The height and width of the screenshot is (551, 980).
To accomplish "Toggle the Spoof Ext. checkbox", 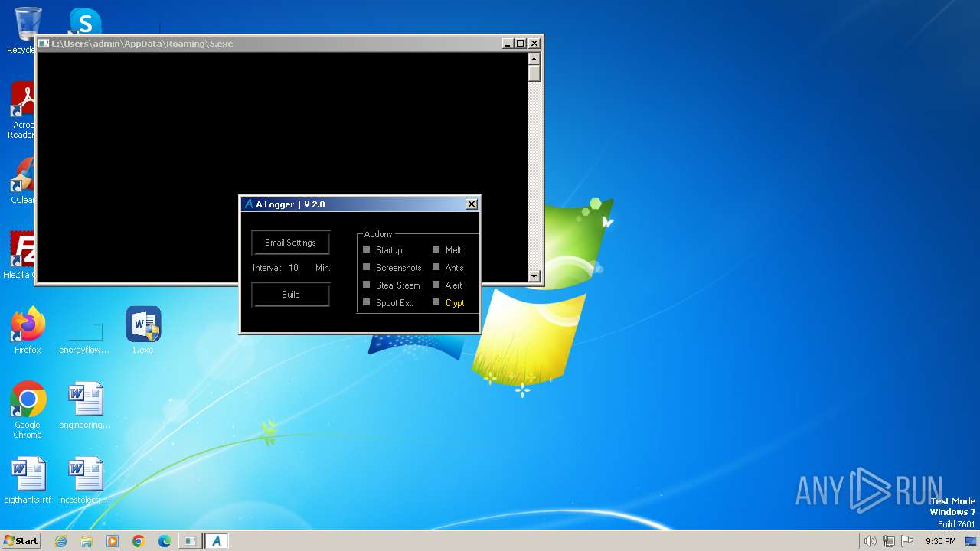I will coord(367,302).
